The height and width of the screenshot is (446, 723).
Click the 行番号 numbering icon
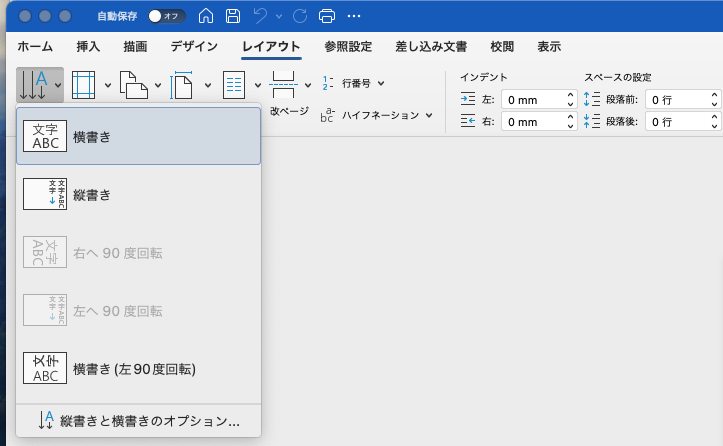click(x=327, y=83)
